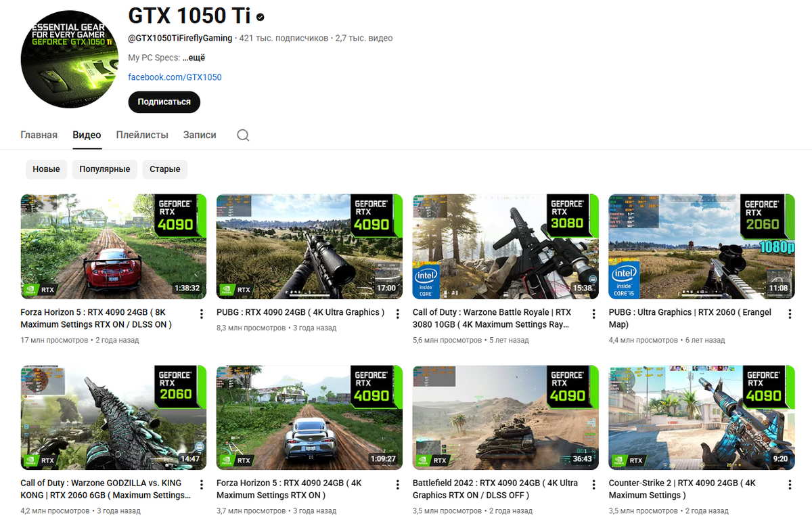Image resolution: width=812 pixels, height=522 pixels.
Task: Open options menu for Forza Horizon 5 4K Maximum video
Action: (x=398, y=485)
